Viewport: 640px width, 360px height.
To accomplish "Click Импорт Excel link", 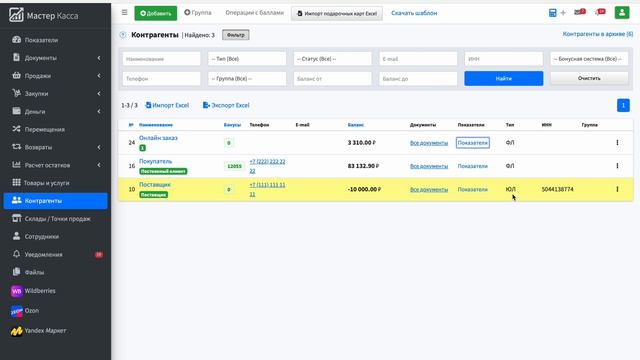I will (x=167, y=105).
